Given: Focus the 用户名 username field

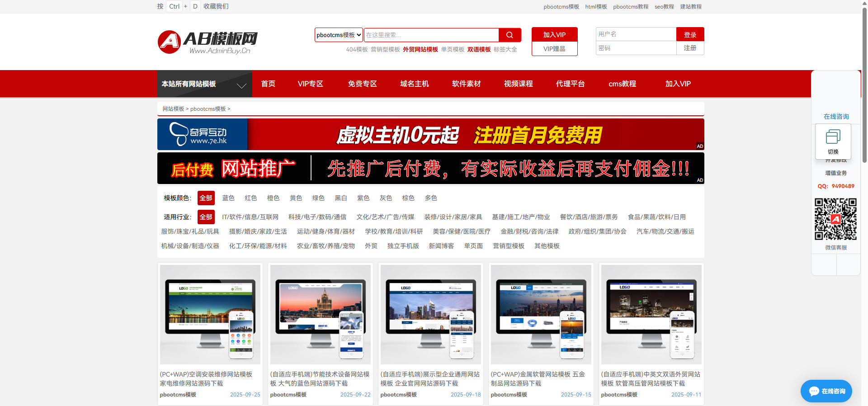Looking at the screenshot, I should [636, 34].
